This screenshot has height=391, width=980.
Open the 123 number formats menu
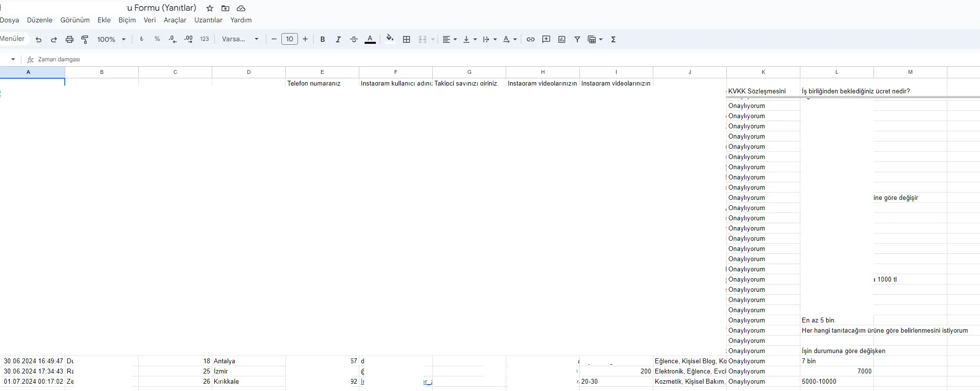coord(204,39)
